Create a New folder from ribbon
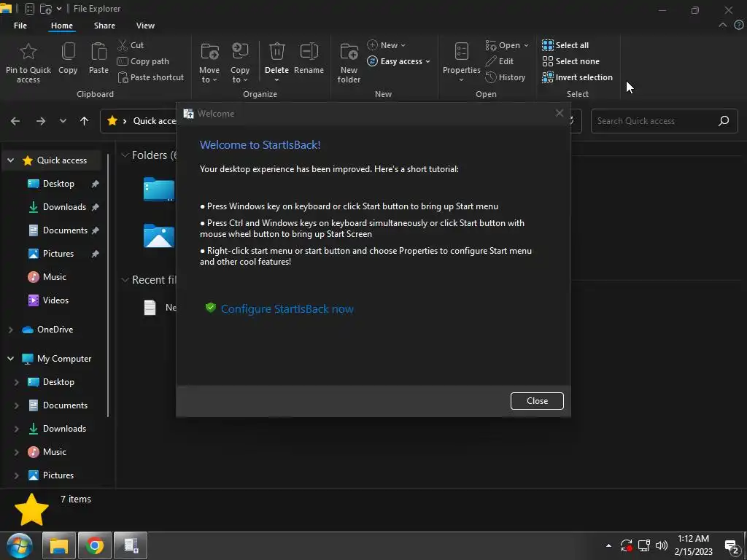The height and width of the screenshot is (560, 747). (x=349, y=62)
